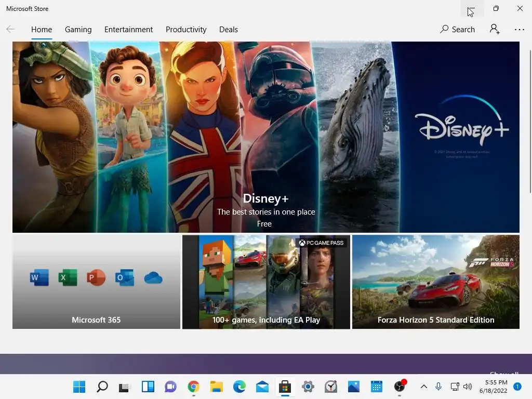Click the Disney+ title text
Screen dimensions: 532x399
(265, 198)
